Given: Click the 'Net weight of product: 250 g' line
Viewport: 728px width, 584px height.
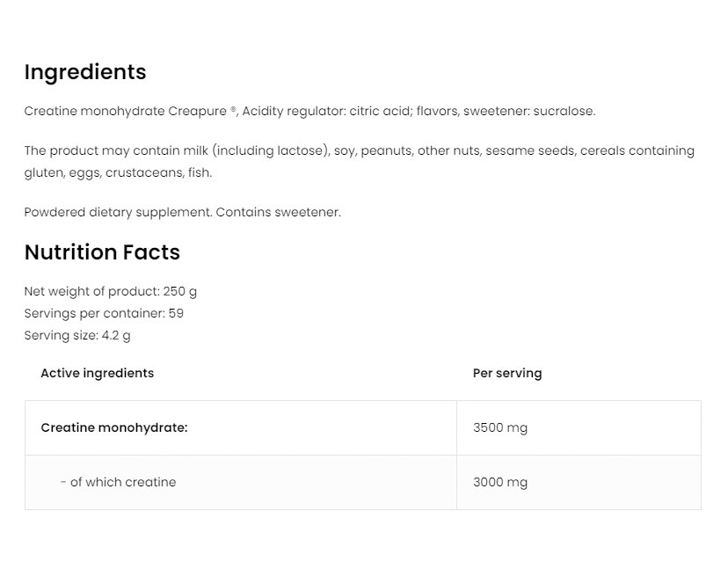Looking at the screenshot, I should (111, 292).
